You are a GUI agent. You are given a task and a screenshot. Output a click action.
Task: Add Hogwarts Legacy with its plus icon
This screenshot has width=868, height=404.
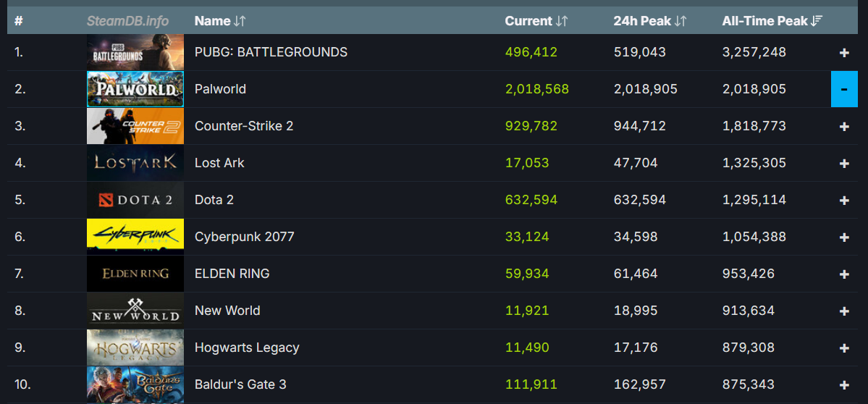pyautogui.click(x=844, y=348)
